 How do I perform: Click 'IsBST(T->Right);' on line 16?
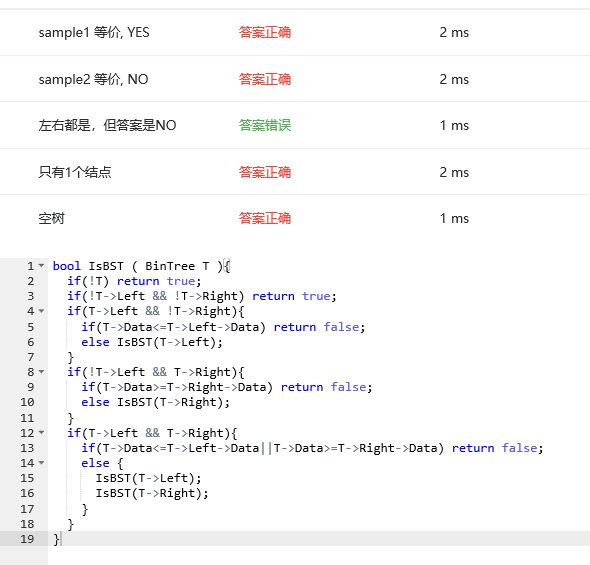pos(152,493)
